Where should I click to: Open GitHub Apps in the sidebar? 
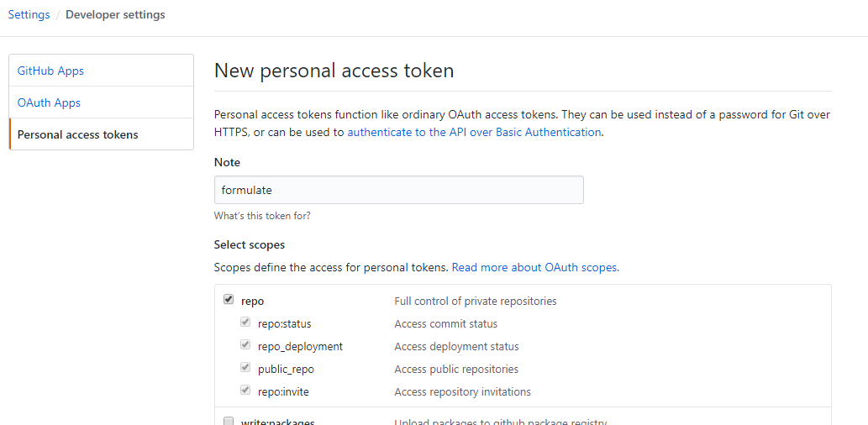coord(50,71)
